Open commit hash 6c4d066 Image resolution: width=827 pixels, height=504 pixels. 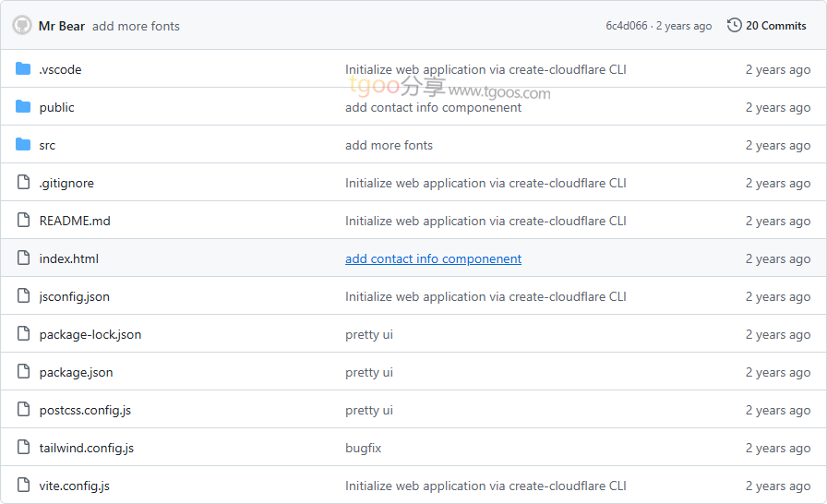627,26
